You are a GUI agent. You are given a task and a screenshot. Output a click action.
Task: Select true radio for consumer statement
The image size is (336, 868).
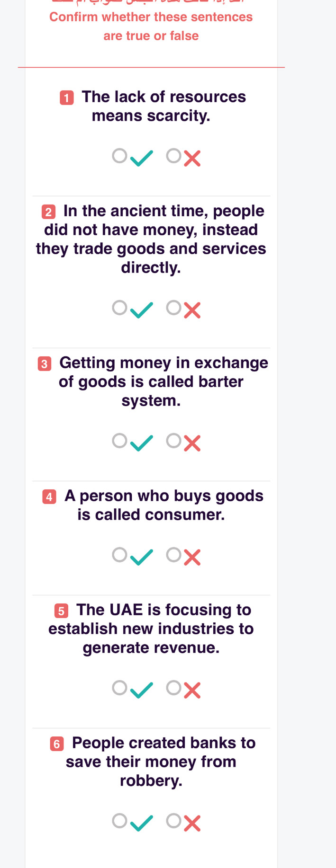119,555
